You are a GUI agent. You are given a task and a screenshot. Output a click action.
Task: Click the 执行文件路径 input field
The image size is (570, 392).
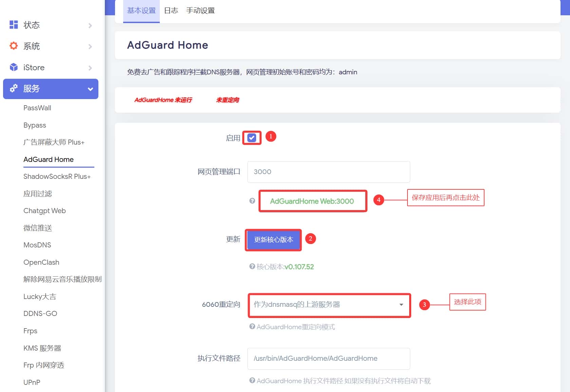[x=328, y=358]
